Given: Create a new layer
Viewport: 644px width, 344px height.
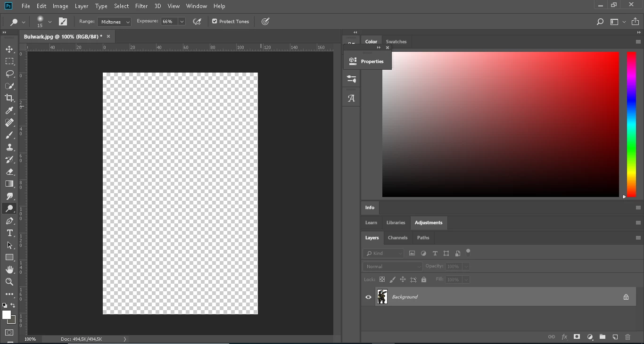Looking at the screenshot, I should (615, 337).
